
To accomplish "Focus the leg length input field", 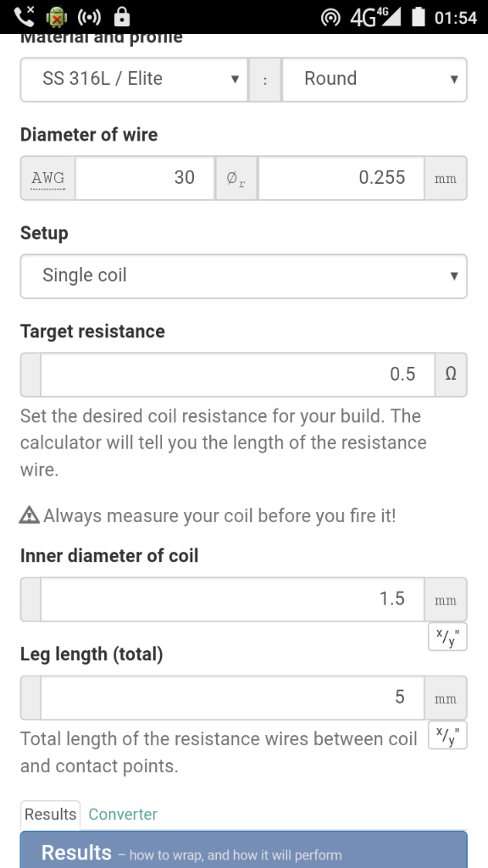I will click(x=232, y=698).
